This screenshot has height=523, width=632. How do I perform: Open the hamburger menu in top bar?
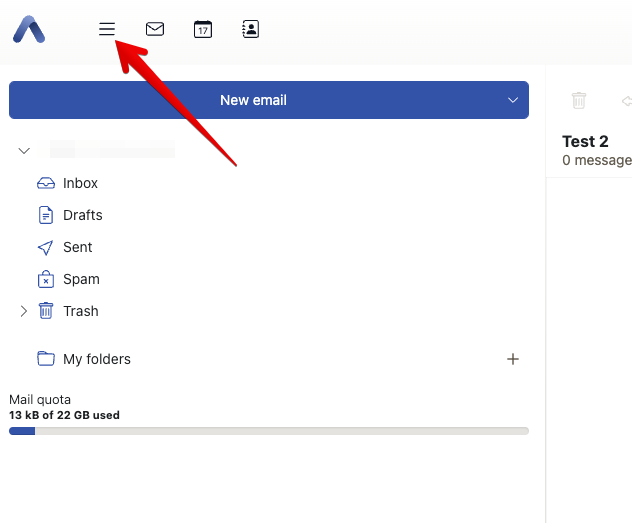[x=107, y=29]
